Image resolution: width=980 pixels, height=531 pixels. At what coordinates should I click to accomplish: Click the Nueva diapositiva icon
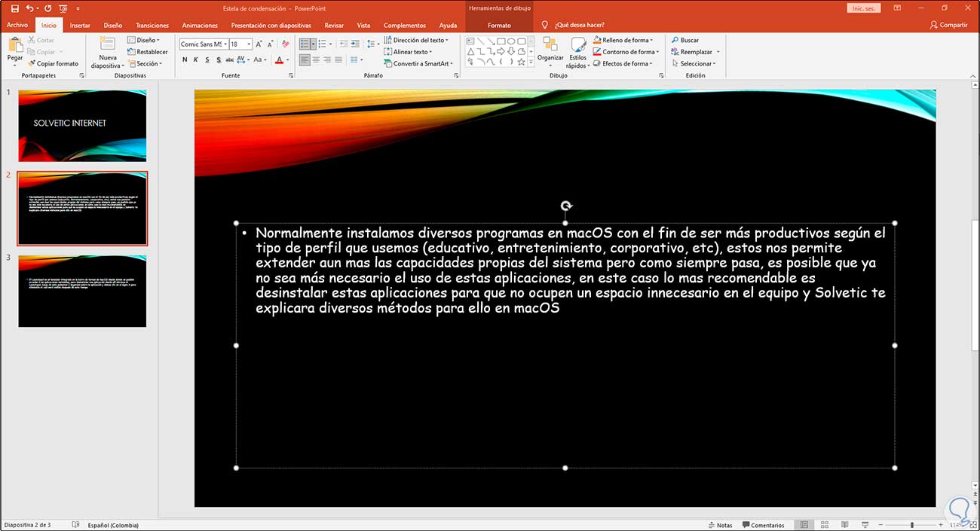[108, 44]
